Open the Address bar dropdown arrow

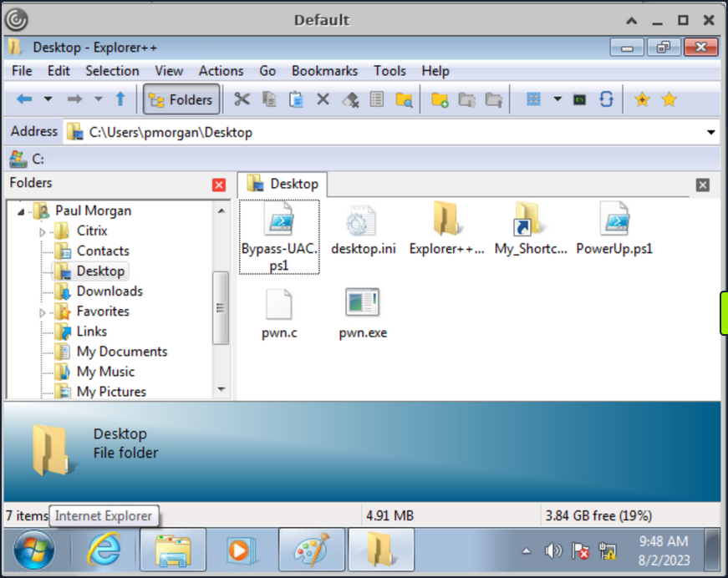click(711, 132)
